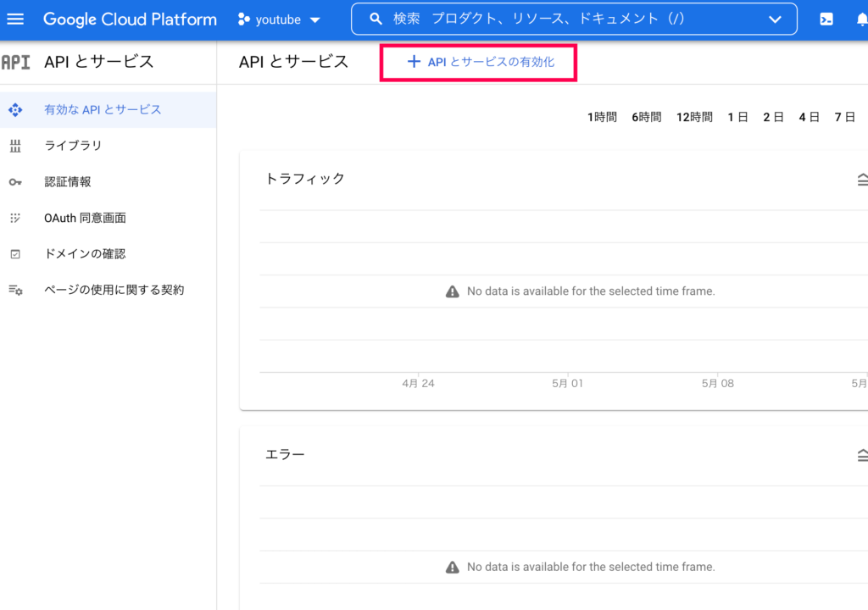Screen dimensions: 868x610
Task: Click the エラー chart title
Action: [285, 454]
